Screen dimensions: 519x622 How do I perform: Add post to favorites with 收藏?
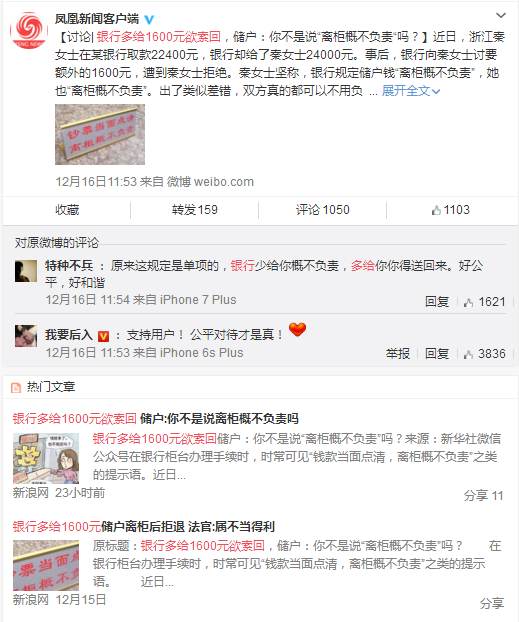pos(67,209)
